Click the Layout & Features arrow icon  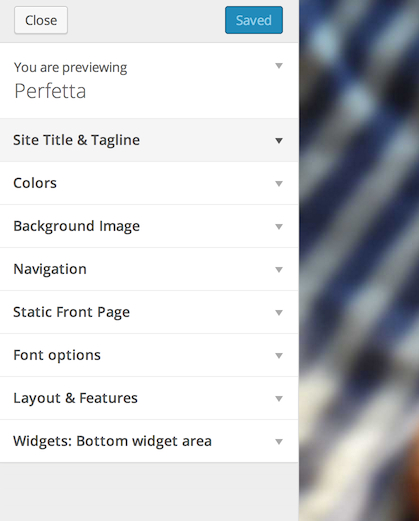click(x=279, y=399)
